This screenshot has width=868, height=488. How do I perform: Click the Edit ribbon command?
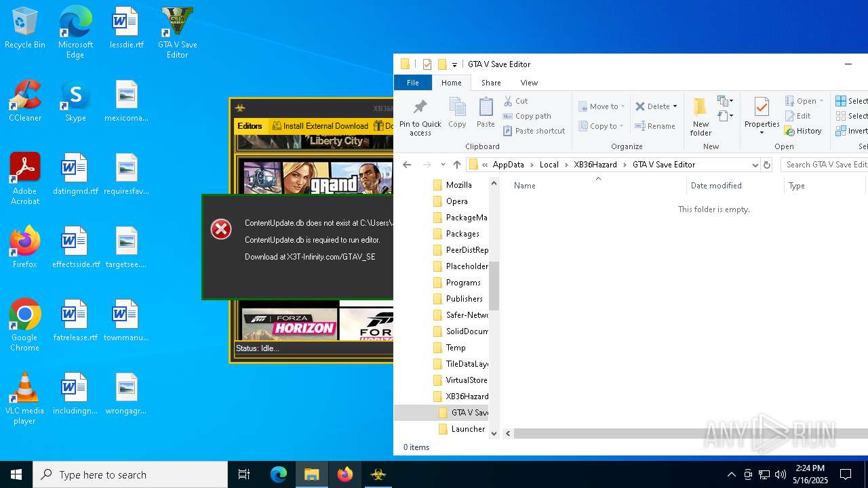point(797,116)
